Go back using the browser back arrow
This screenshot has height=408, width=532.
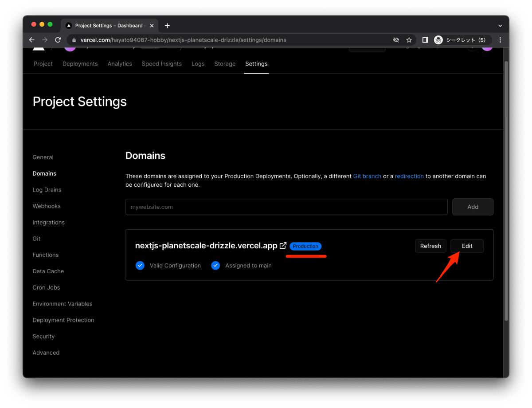pyautogui.click(x=32, y=40)
